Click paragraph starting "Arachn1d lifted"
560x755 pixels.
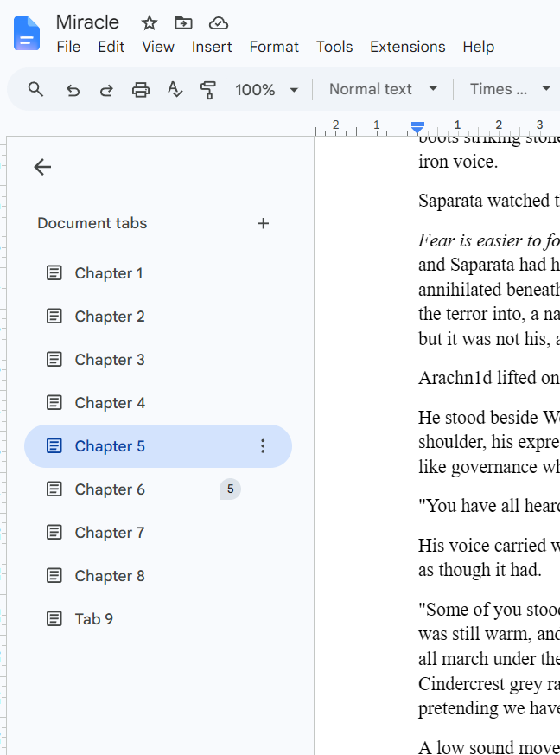[489, 378]
